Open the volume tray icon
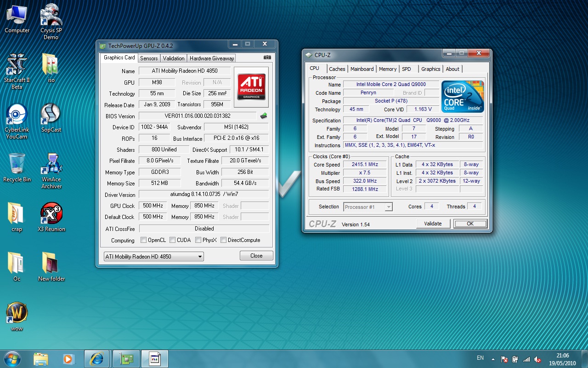 (x=537, y=359)
